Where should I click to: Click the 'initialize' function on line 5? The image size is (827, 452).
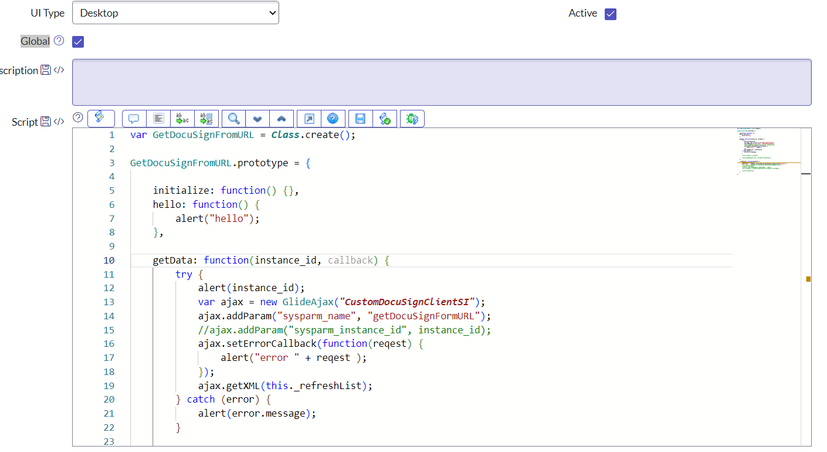(x=180, y=190)
